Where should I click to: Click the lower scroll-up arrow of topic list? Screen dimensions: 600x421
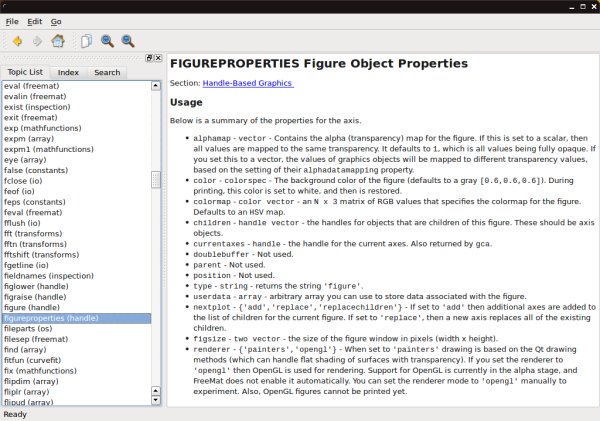[x=155, y=391]
